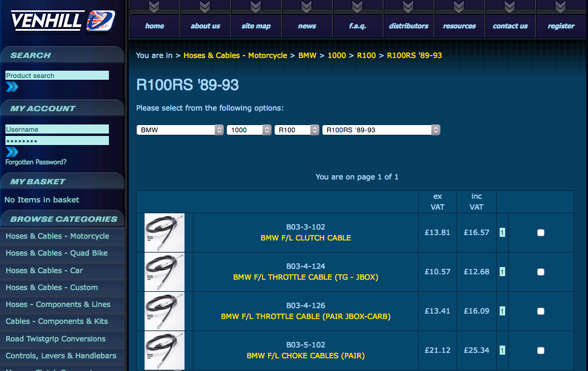The image size is (588, 371).
Task: Click the 'You are on page 1 of 1' text
Action: [357, 177]
